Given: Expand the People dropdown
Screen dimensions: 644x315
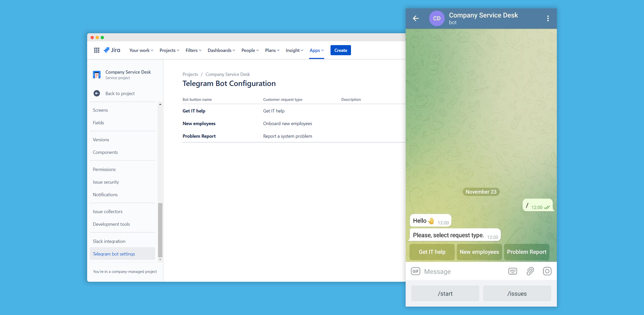Looking at the screenshot, I should (x=250, y=50).
